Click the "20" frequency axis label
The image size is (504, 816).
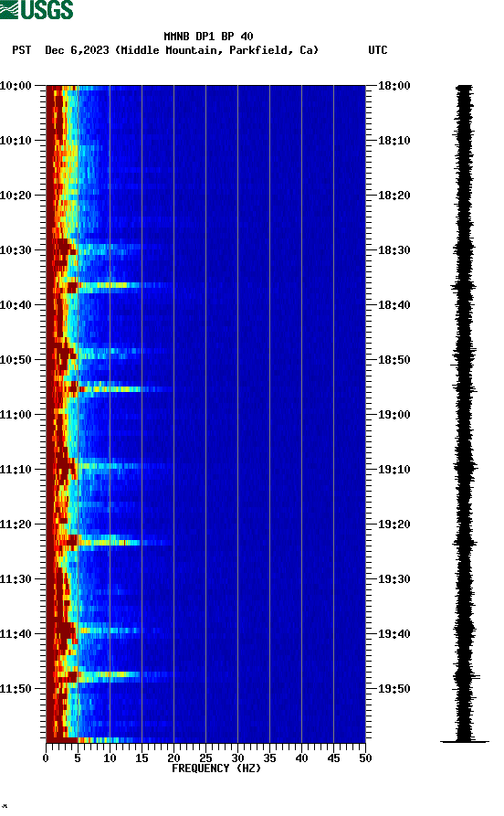pos(173,758)
